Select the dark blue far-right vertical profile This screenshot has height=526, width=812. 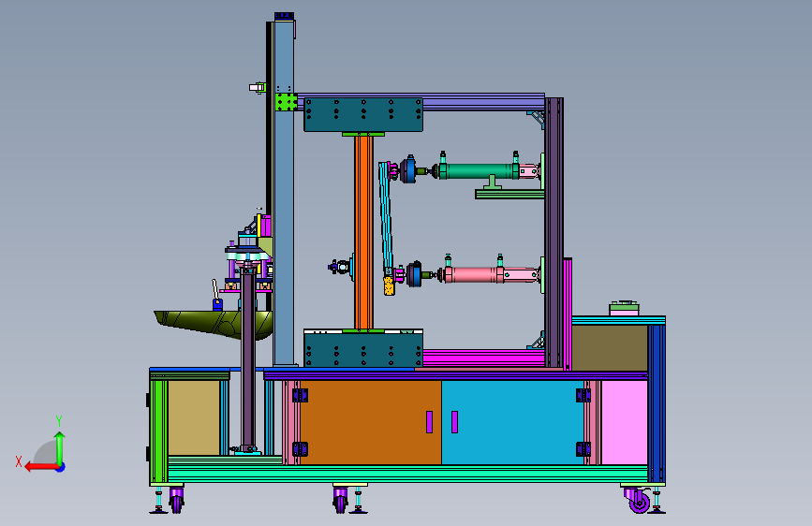point(657,403)
